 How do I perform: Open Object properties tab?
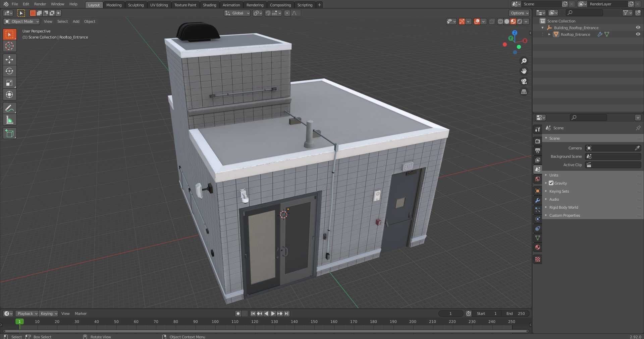(x=538, y=191)
